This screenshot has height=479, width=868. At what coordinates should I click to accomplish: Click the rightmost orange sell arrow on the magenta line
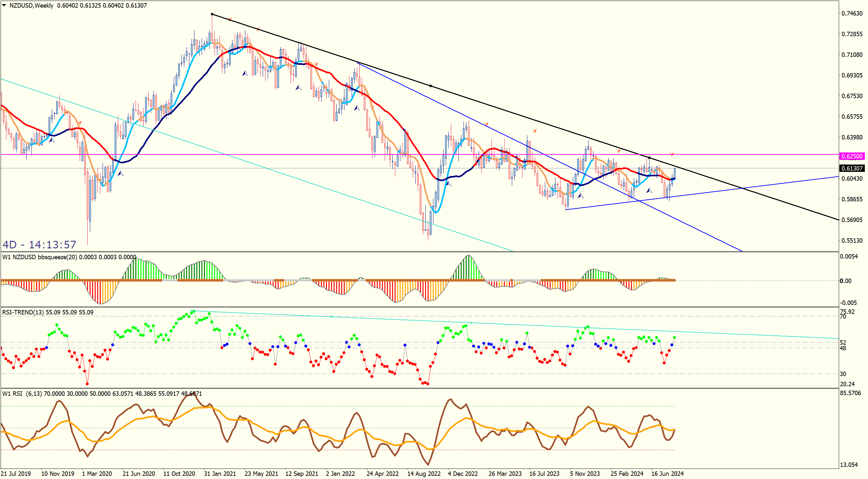(672, 154)
